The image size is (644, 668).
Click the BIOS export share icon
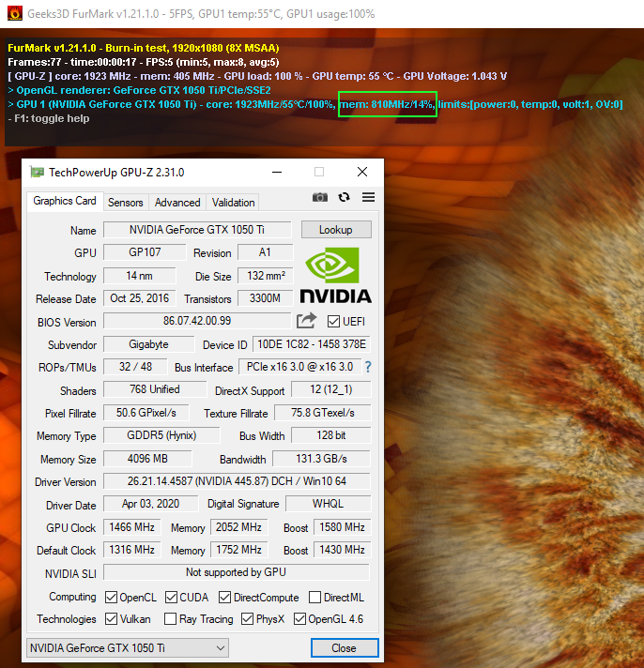tap(306, 321)
